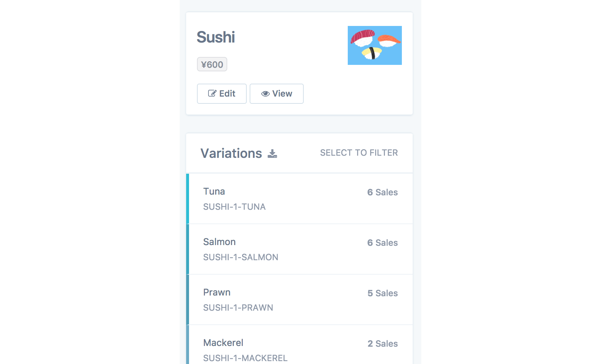Viewport: 601px width, 364px height.
Task: Click the eye icon on View button
Action: (x=266, y=94)
